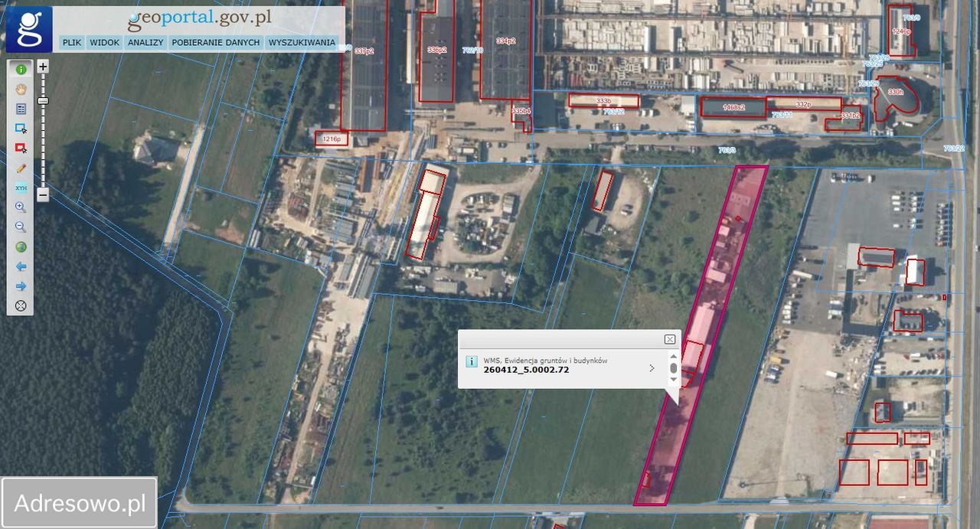This screenshot has height=529, width=980.
Task: Click the building labeled 333b
Action: click(x=603, y=101)
